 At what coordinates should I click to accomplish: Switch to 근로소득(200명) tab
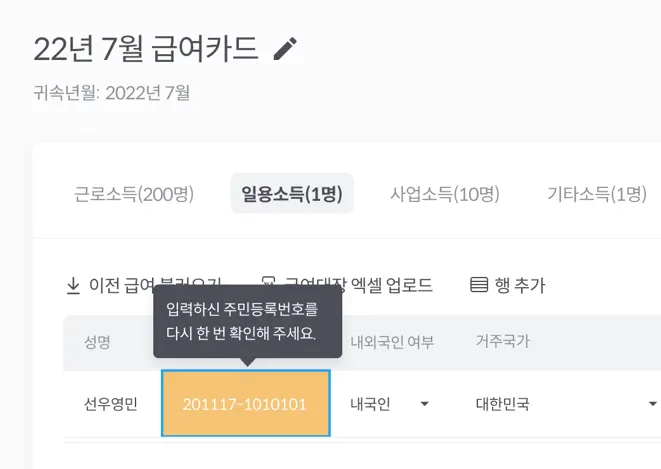click(x=134, y=194)
